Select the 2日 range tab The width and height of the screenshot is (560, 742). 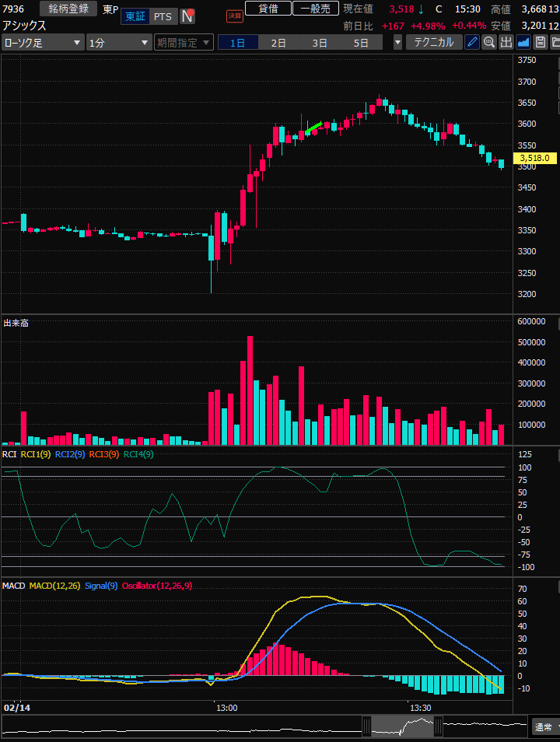click(x=278, y=43)
